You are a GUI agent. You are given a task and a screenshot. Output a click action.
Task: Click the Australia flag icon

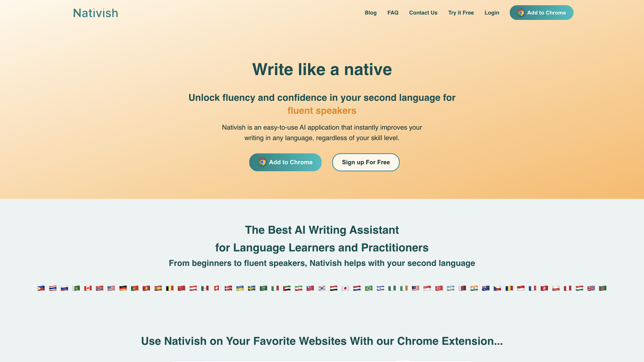[485, 288]
